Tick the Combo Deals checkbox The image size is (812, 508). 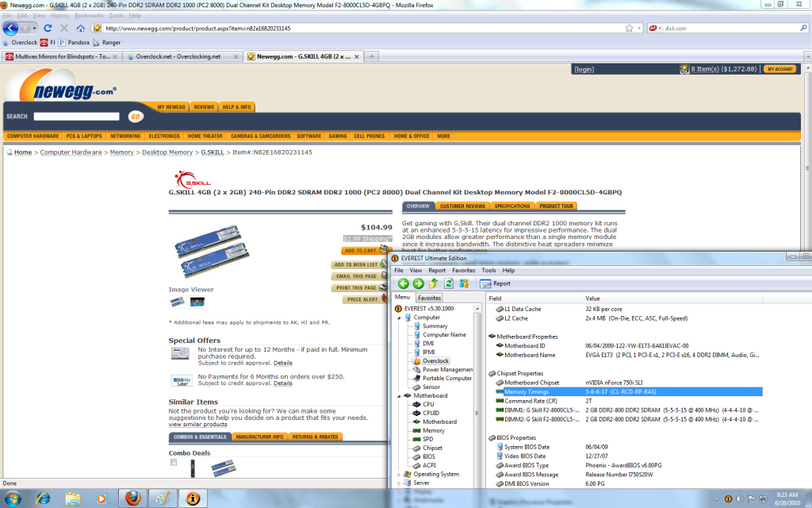tap(174, 463)
